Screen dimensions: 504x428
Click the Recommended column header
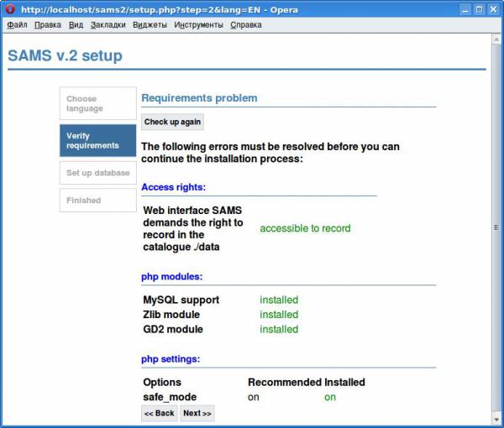pyautogui.click(x=285, y=383)
